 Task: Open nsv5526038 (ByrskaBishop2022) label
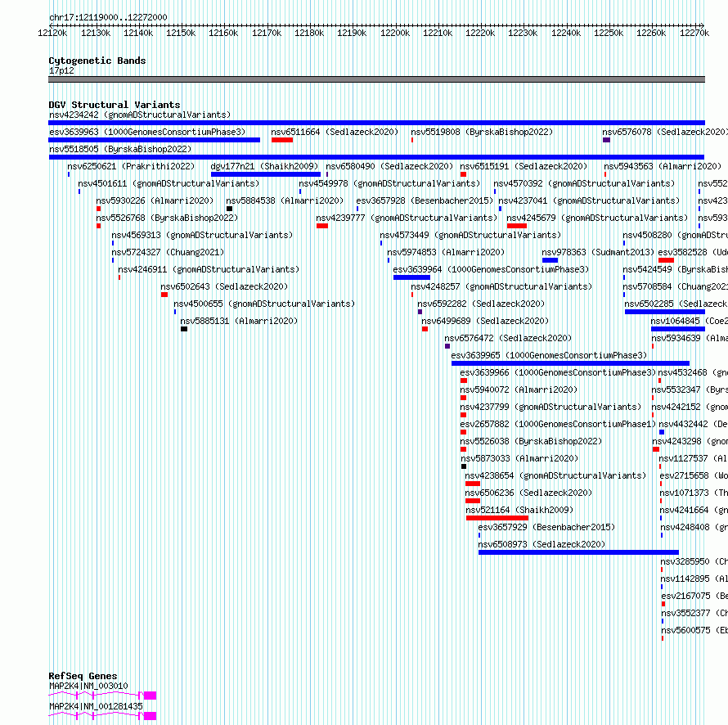pos(531,441)
